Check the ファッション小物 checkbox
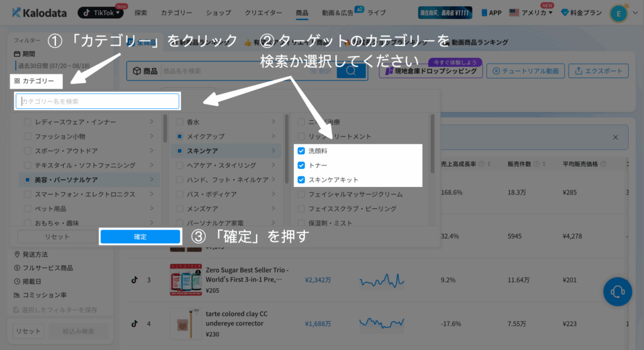This screenshot has height=350, width=644. coord(28,137)
